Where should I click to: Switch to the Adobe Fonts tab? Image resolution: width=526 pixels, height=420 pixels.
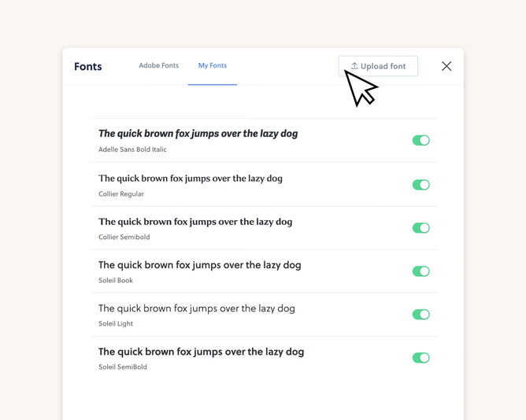point(158,65)
